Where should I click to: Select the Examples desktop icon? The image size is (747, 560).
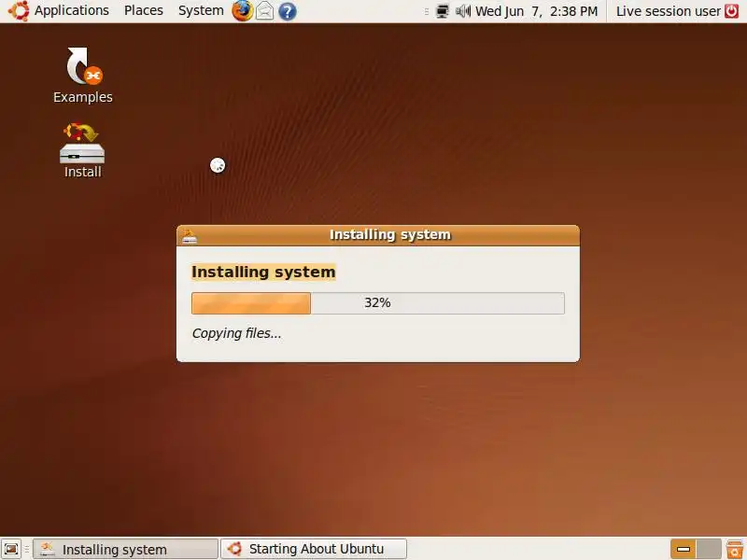pos(83,75)
